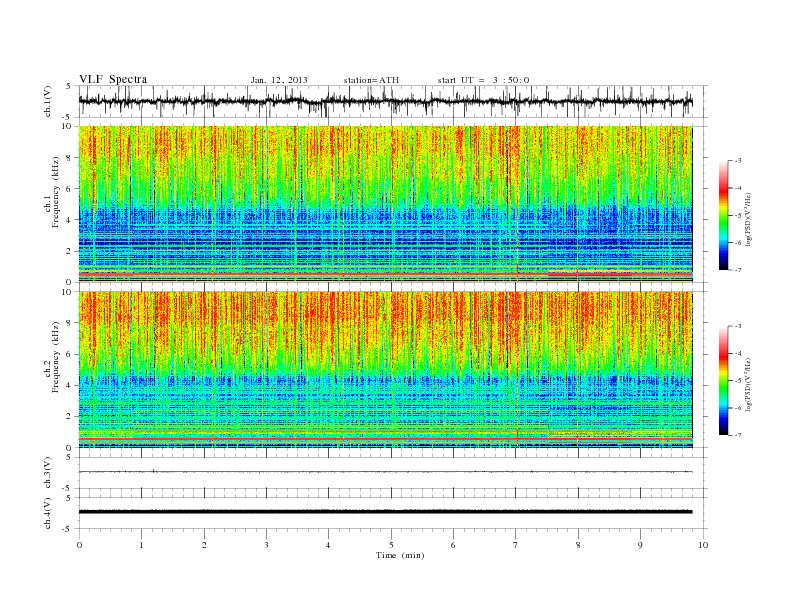
Task: Click time axis tick label '5'
Action: point(391,545)
